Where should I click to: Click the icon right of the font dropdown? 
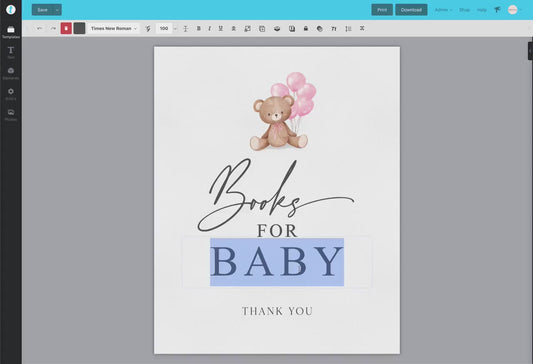tap(148, 29)
